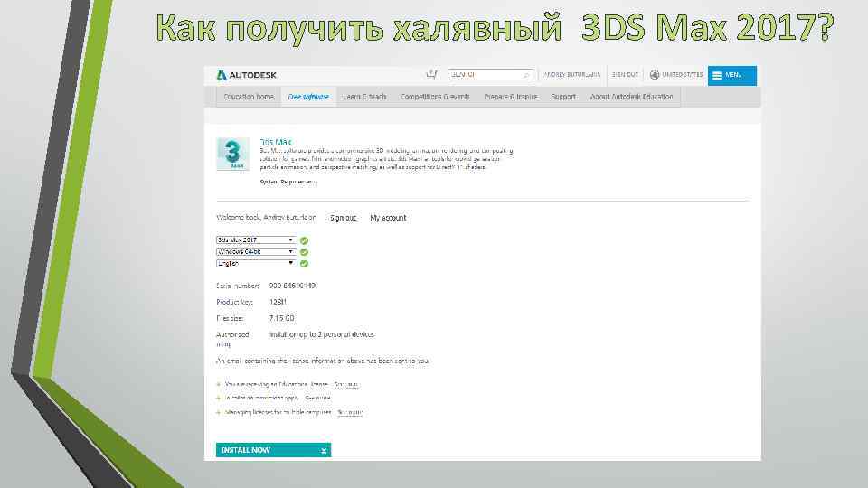Open the System Requirements link
The height and width of the screenshot is (488, 868).
[x=288, y=182]
